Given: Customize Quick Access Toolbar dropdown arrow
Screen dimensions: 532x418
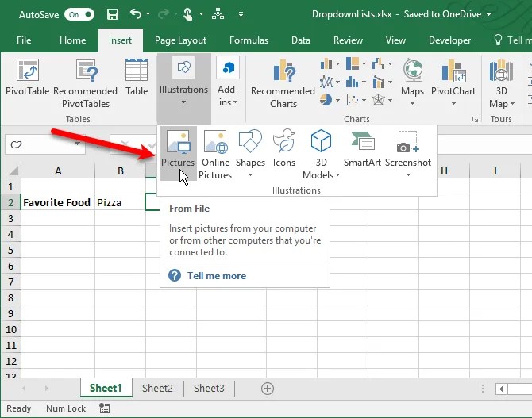Looking at the screenshot, I should click(x=241, y=14).
